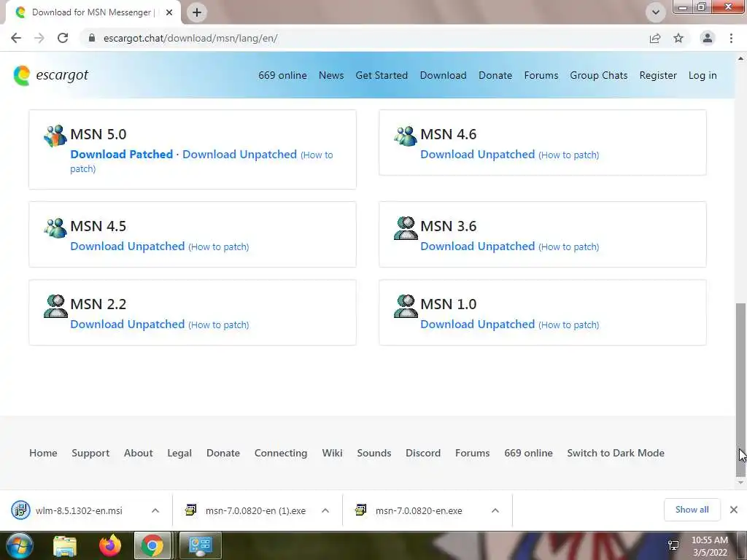Download Unpatched MSN 4.5

(127, 246)
